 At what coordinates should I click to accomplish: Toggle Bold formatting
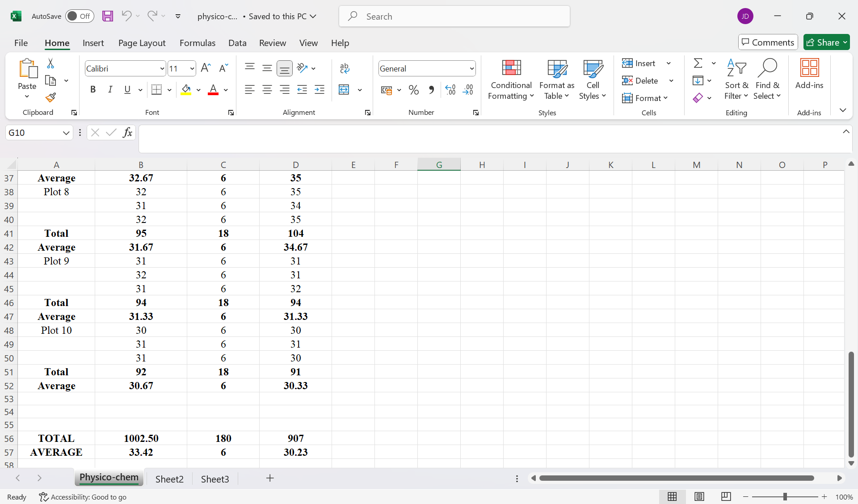[x=93, y=90]
